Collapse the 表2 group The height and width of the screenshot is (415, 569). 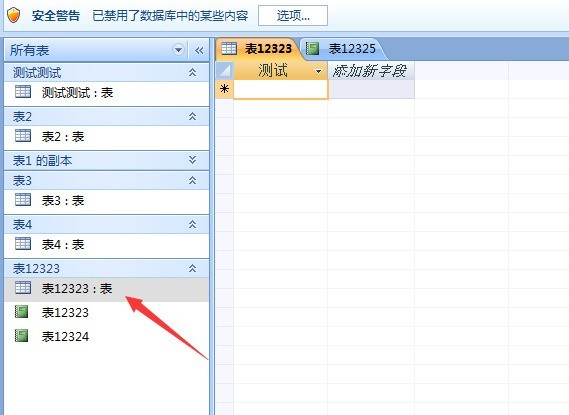(192, 116)
